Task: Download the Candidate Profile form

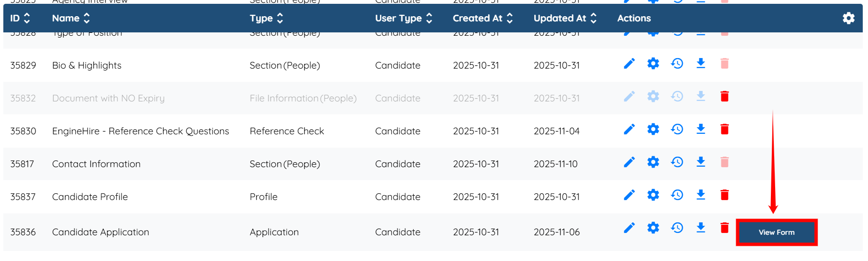Action: click(700, 195)
